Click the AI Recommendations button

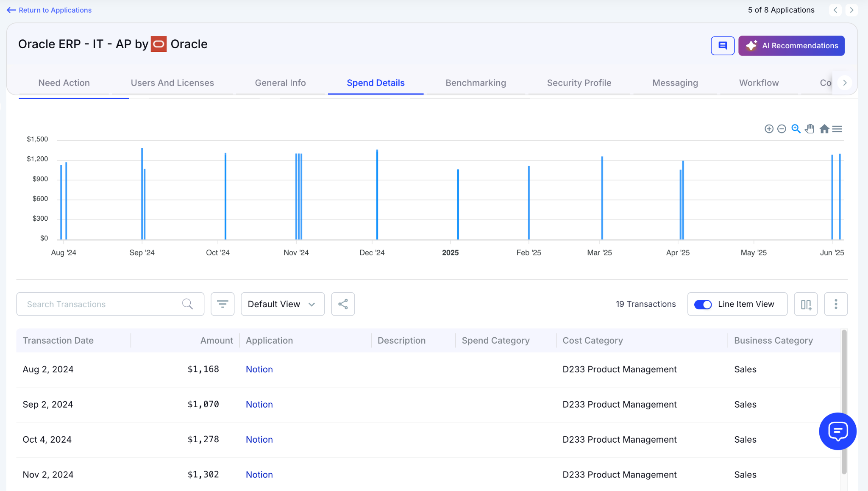coord(791,46)
